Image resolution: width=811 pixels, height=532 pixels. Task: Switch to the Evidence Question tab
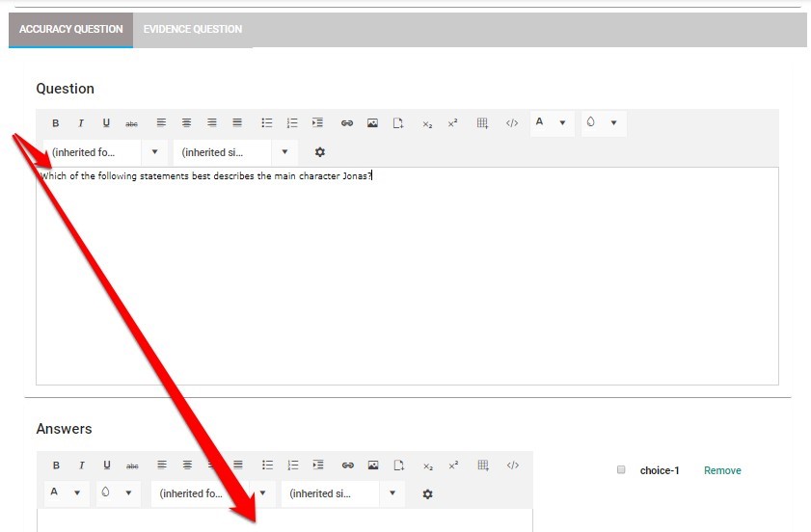click(x=193, y=29)
